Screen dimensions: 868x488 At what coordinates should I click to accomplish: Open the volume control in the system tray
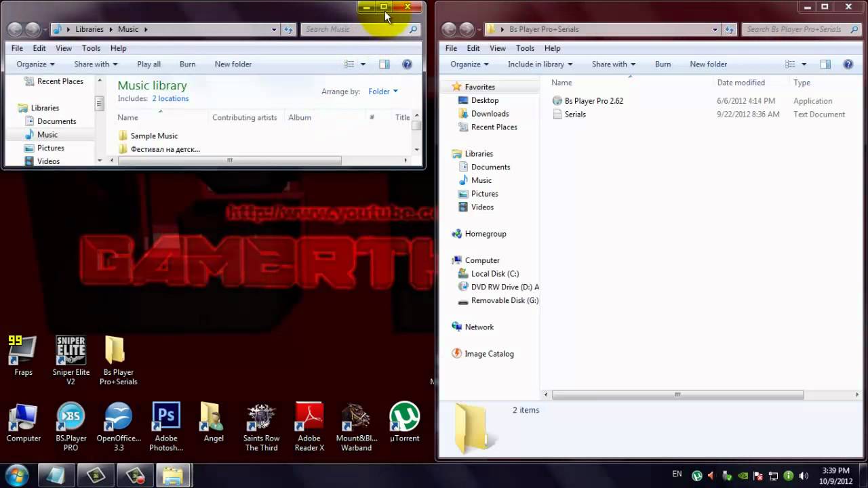[804, 476]
